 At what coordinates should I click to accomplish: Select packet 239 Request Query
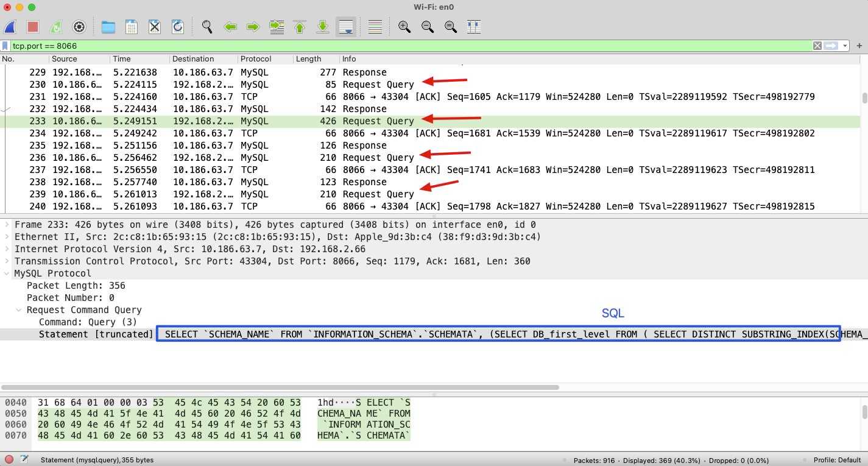(430, 194)
